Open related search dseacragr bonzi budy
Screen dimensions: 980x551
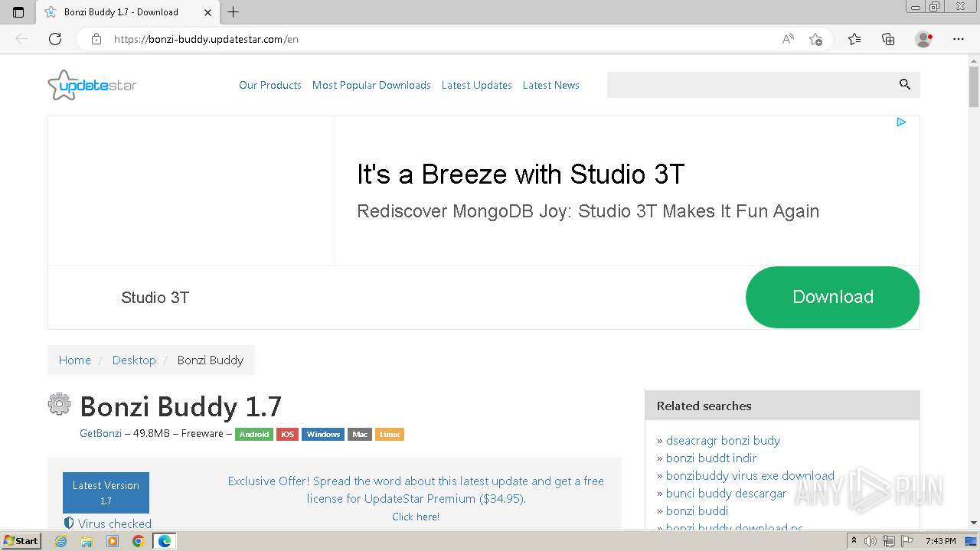coord(723,440)
